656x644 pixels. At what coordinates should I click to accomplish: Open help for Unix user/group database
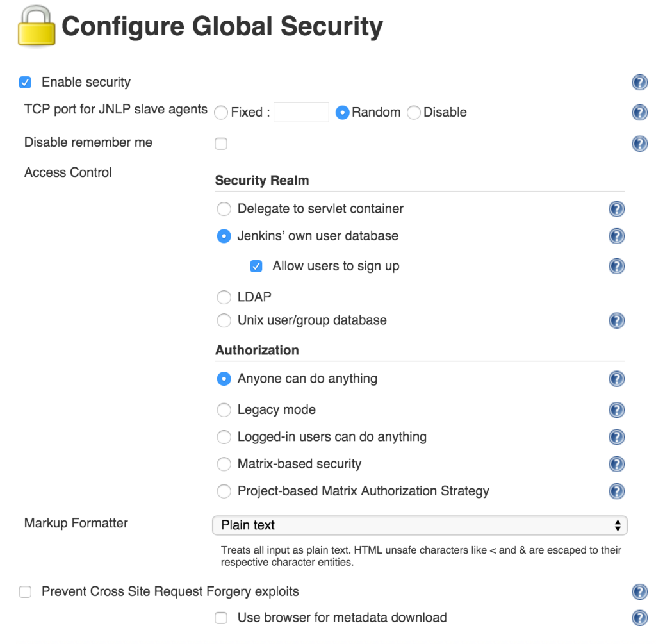(616, 320)
